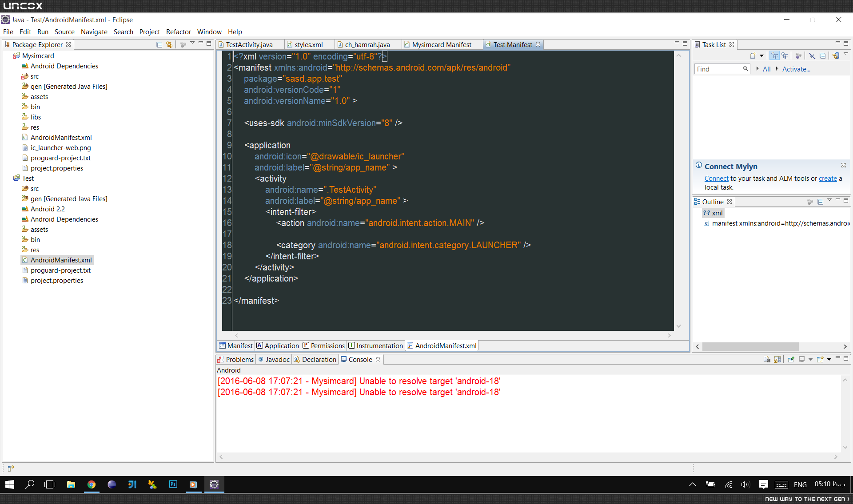Select manifest element in Outline
The width and height of the screenshot is (853, 504).
[777, 223]
